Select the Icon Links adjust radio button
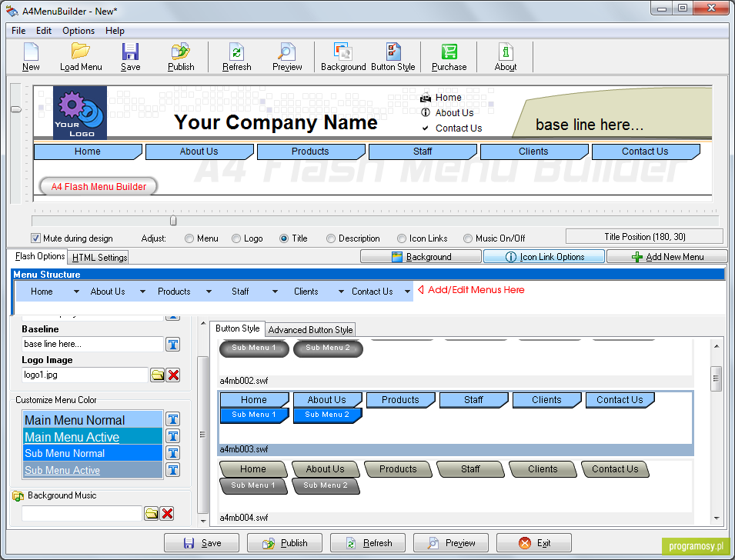This screenshot has width=735, height=560. (x=402, y=238)
